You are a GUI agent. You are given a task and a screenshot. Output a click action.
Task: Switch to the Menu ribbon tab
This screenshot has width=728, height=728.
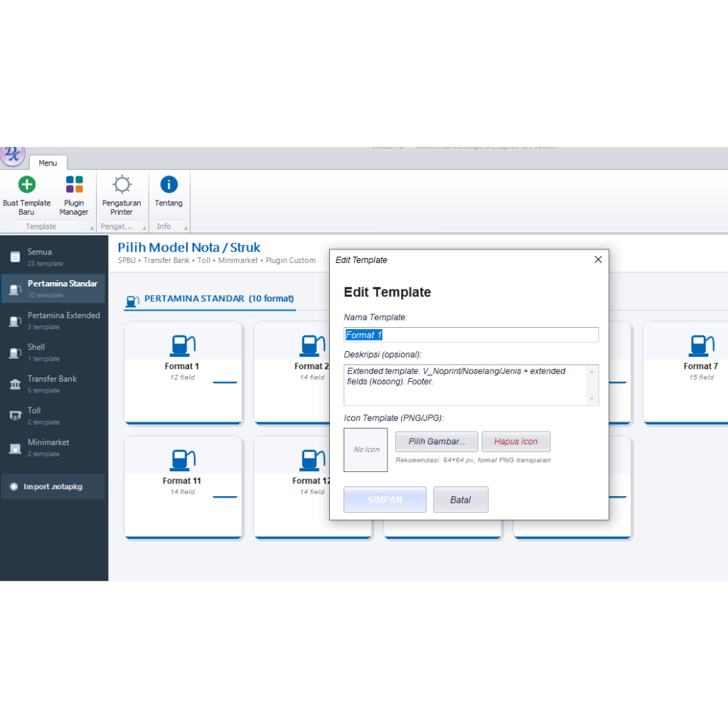pyautogui.click(x=48, y=163)
